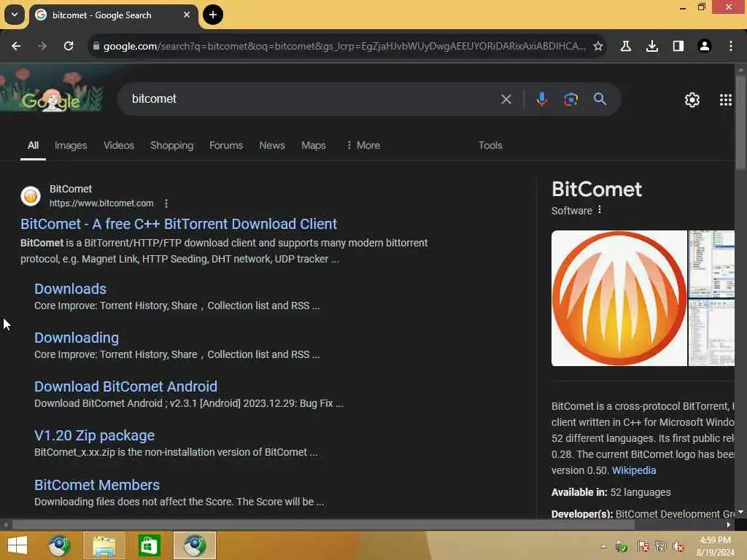Reload the current page

pos(69,46)
